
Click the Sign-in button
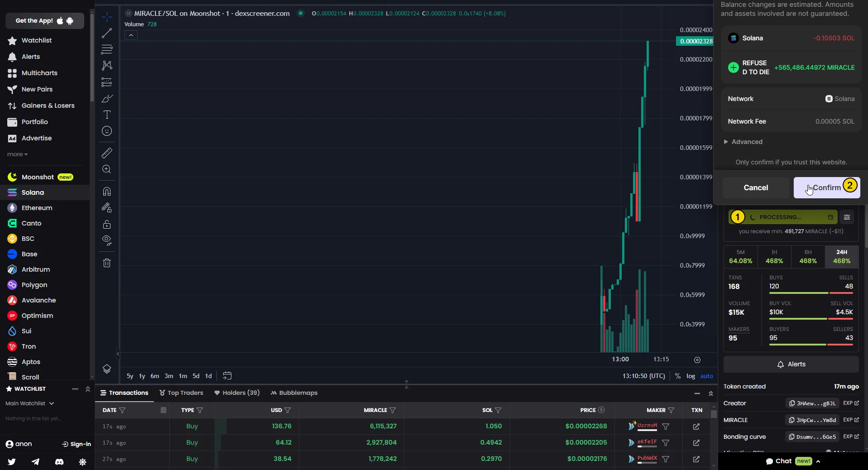click(x=76, y=444)
